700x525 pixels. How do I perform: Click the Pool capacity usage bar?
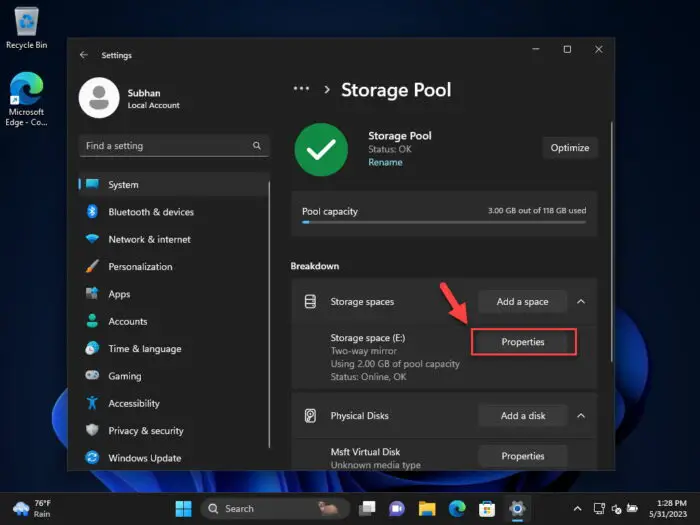tap(444, 222)
